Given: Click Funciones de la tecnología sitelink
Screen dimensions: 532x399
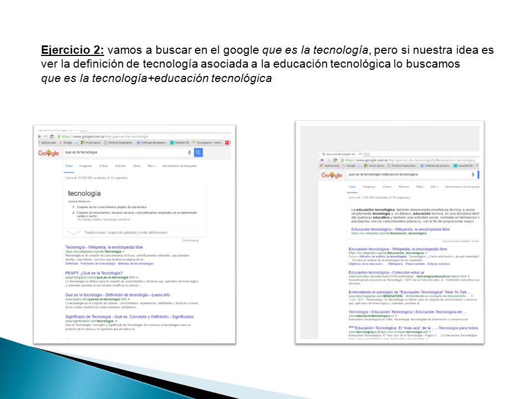Looking at the screenshot, I should [x=98, y=264].
